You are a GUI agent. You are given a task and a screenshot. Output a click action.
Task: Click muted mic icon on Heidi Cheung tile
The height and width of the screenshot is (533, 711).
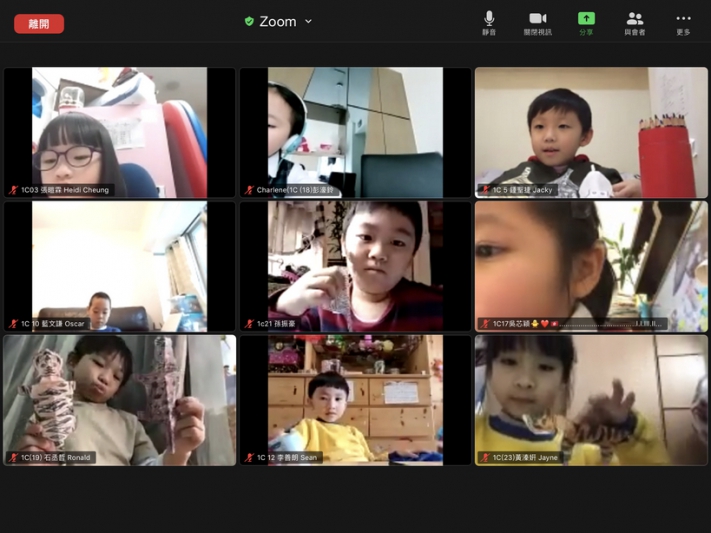[13, 190]
